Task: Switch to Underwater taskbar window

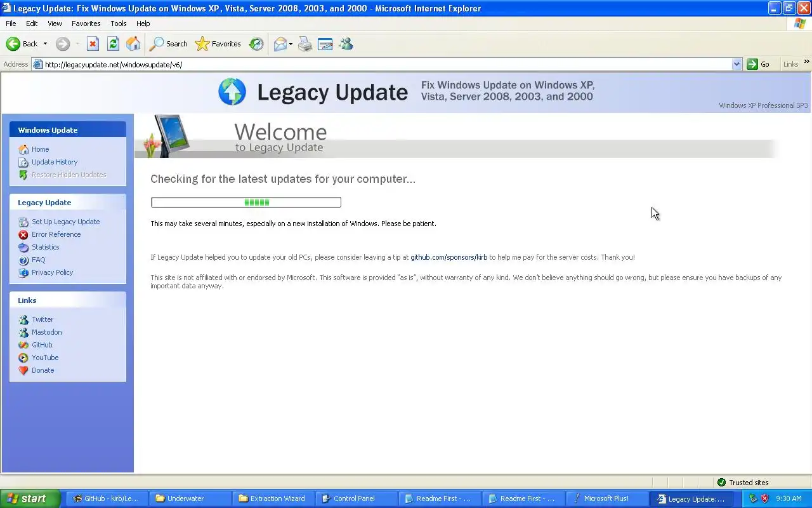Action: pyautogui.click(x=189, y=498)
